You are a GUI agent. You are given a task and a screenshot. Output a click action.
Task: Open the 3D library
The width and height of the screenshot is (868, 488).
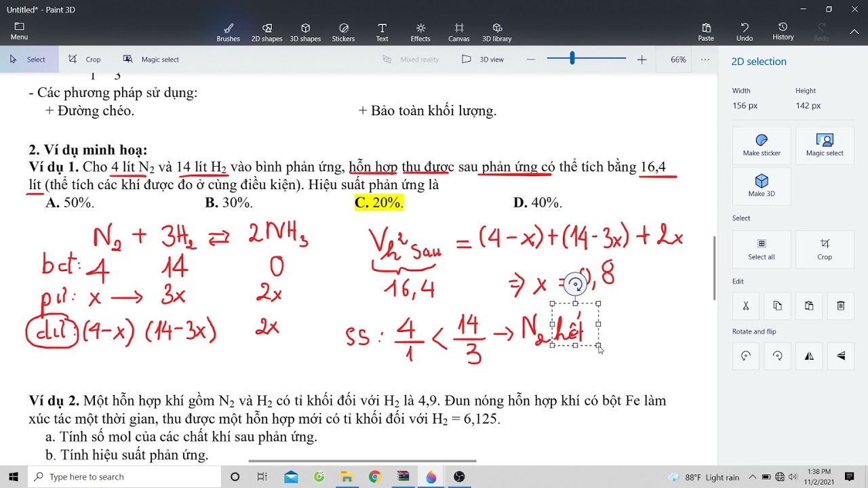(497, 32)
